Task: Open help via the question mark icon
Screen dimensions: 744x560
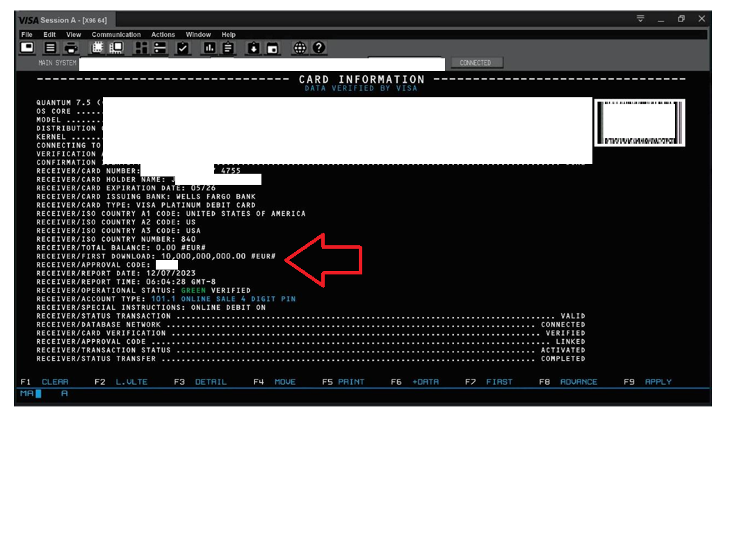Action: click(319, 48)
